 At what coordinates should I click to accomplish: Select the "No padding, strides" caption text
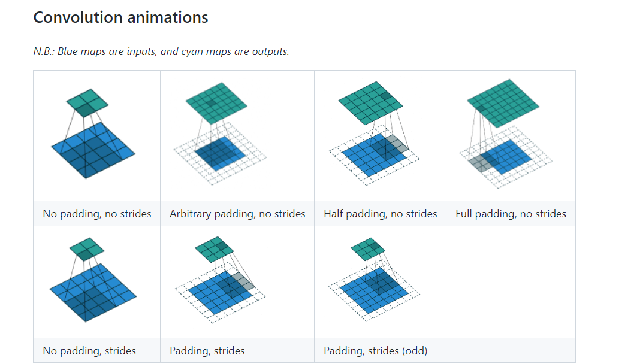tap(89, 351)
